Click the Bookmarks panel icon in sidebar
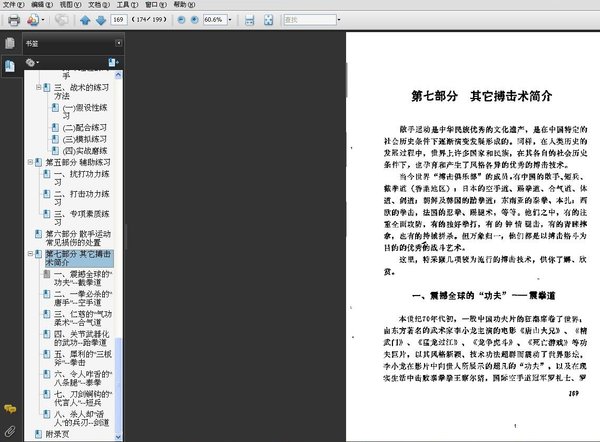600x442 pixels. click(10, 66)
